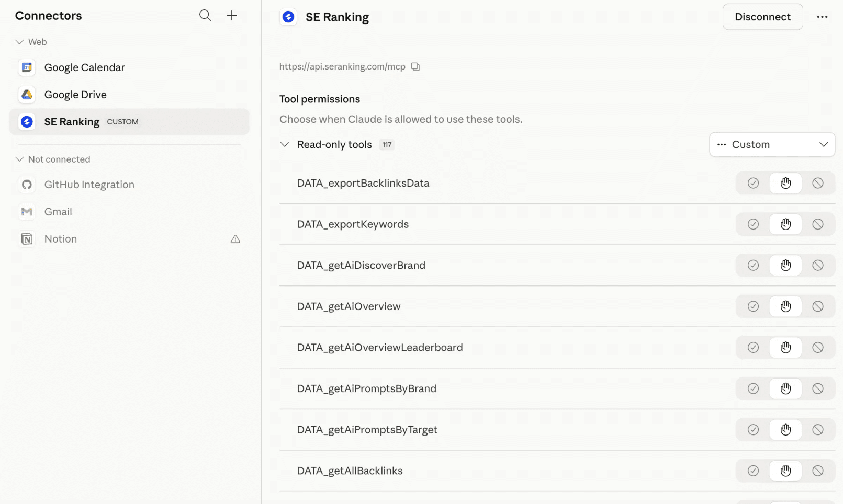Block DATA_exportKeywords tool

click(818, 224)
